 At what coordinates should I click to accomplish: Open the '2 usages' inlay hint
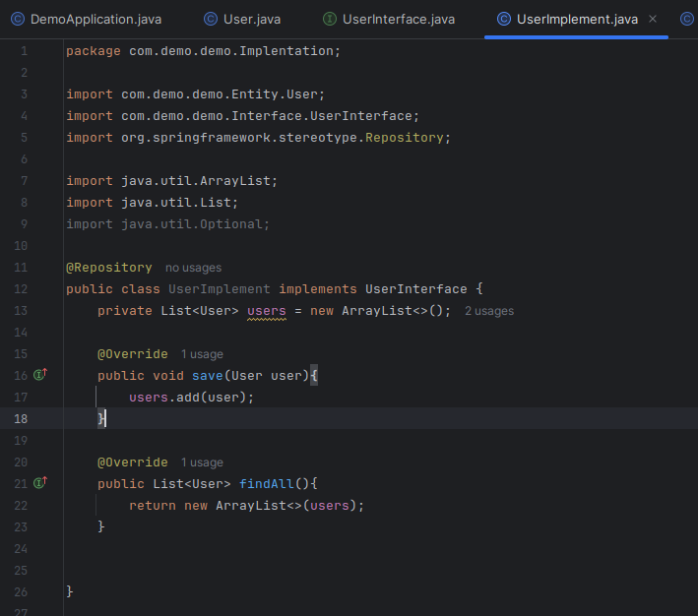click(489, 311)
